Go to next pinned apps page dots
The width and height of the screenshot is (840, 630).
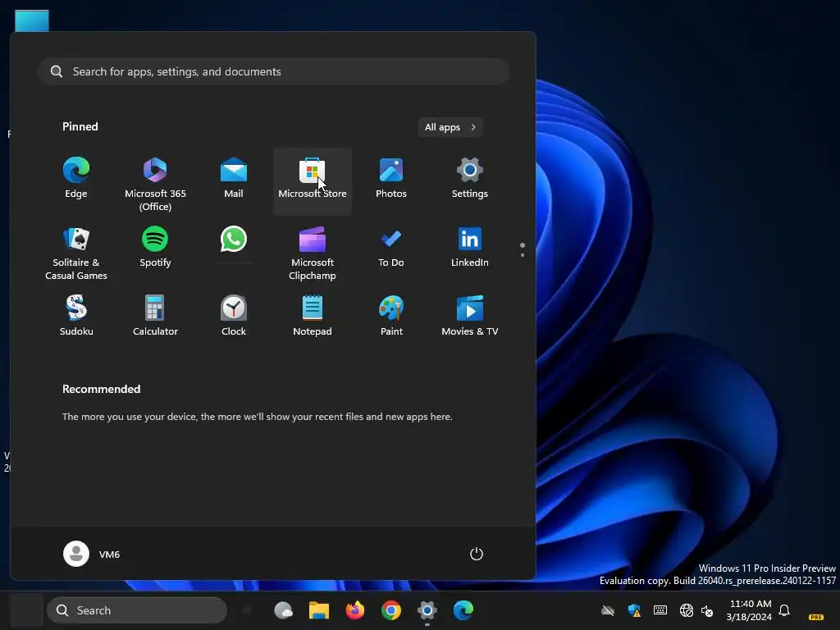click(x=523, y=249)
